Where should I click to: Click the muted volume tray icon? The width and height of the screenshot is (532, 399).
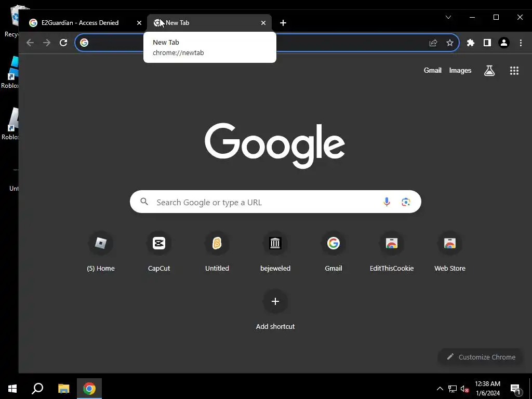[x=465, y=389]
